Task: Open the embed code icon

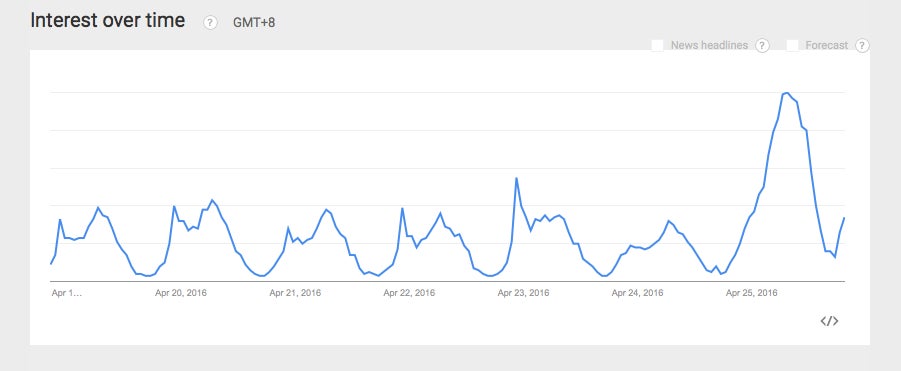Action: pos(829,321)
